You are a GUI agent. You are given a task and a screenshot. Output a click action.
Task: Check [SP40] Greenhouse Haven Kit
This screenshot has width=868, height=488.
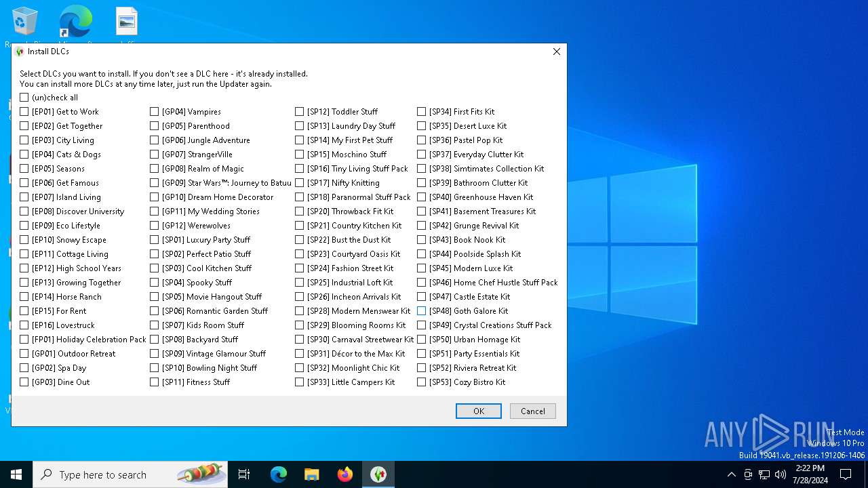(422, 197)
